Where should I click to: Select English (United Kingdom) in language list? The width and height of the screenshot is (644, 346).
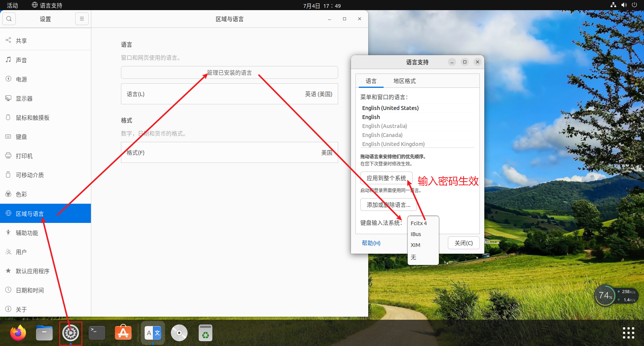pyautogui.click(x=393, y=144)
